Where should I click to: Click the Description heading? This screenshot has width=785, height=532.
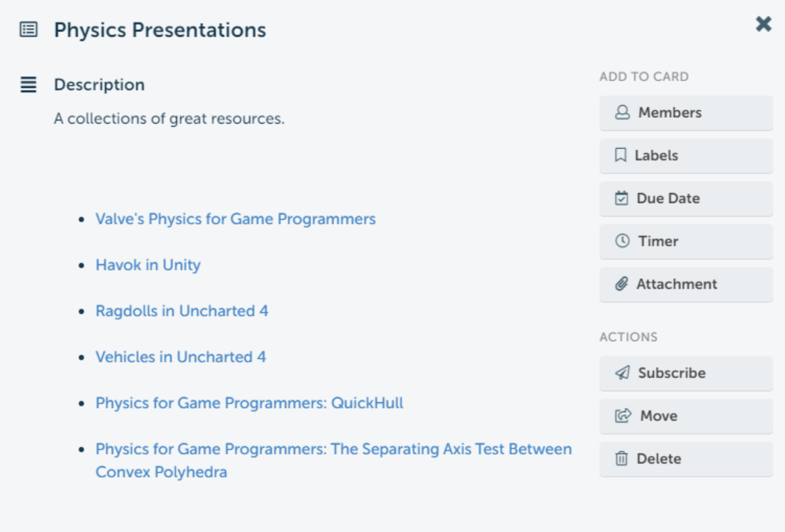[x=100, y=85]
